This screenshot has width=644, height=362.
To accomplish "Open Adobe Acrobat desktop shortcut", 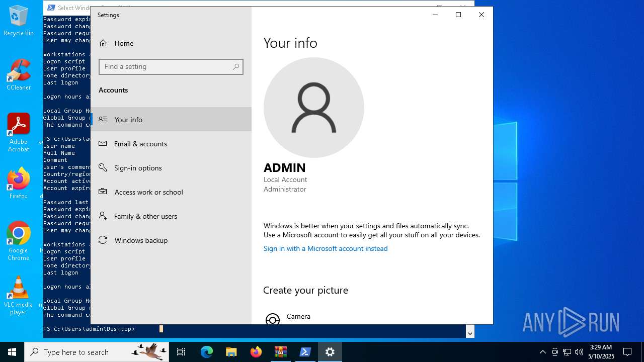I will click(x=19, y=133).
